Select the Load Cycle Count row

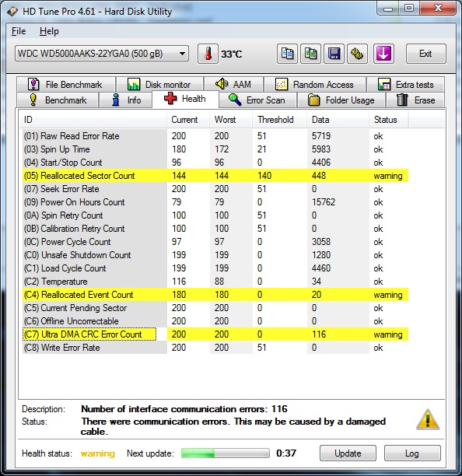pyautogui.click(x=215, y=268)
